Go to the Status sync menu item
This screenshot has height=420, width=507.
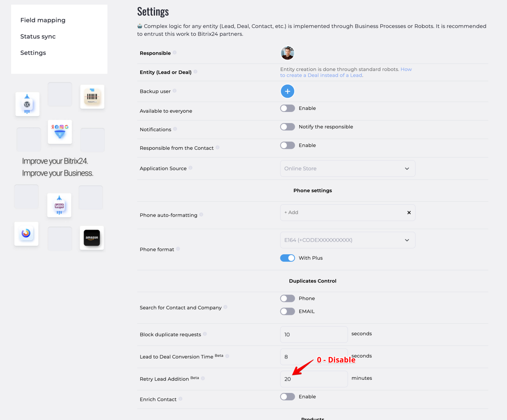(38, 37)
